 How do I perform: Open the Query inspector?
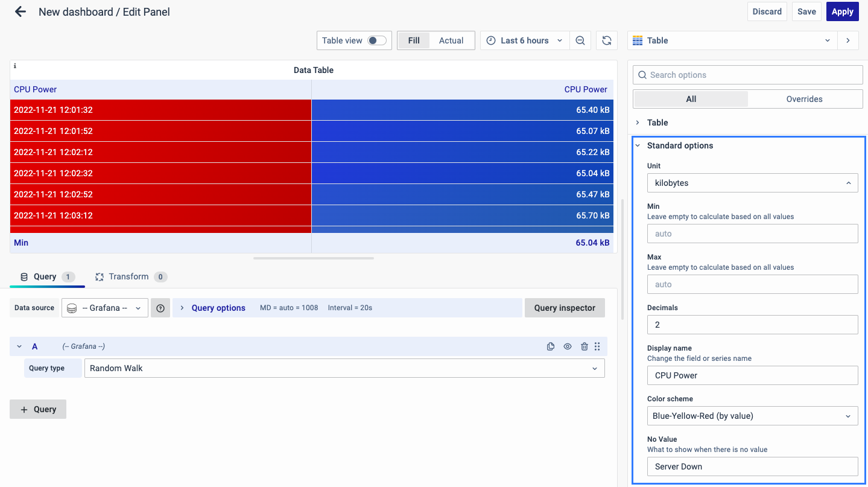[x=565, y=308]
